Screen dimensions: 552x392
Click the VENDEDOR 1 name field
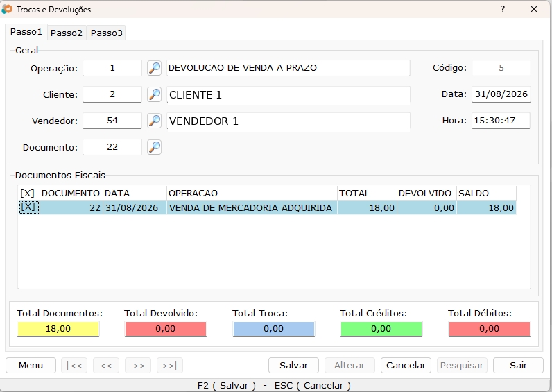288,121
